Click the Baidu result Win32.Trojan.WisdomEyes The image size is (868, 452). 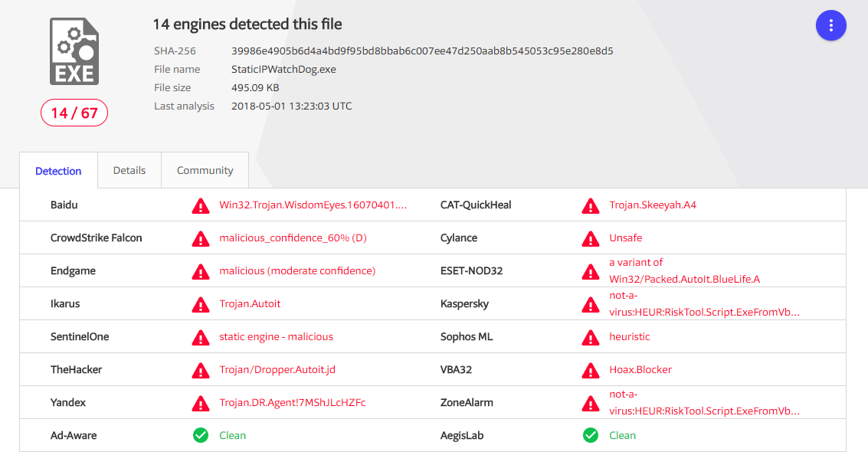[313, 205]
